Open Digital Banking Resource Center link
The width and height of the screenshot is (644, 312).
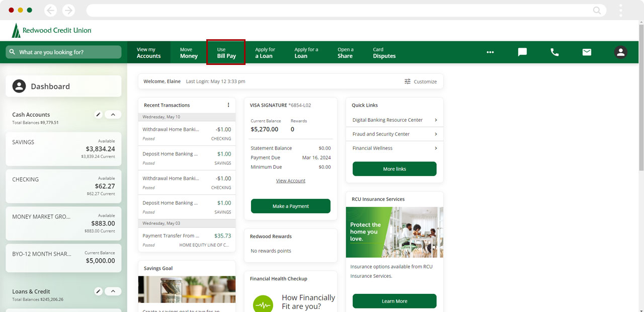394,120
